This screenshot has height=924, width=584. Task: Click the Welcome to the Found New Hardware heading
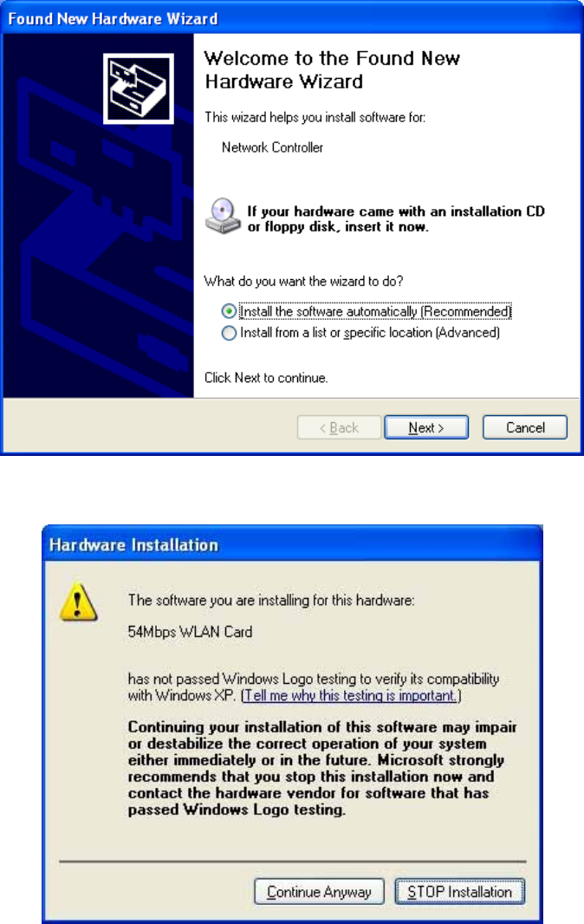click(x=332, y=69)
